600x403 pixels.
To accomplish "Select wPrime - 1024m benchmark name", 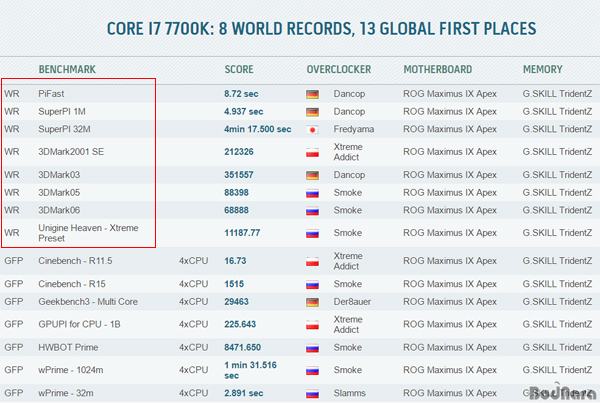I will coord(70,370).
